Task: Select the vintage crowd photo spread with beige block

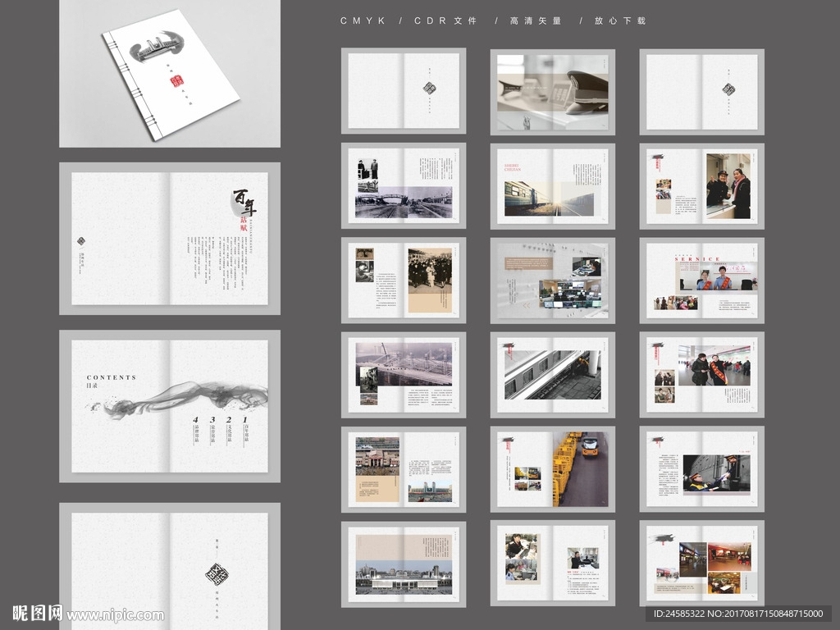Action: click(x=404, y=281)
